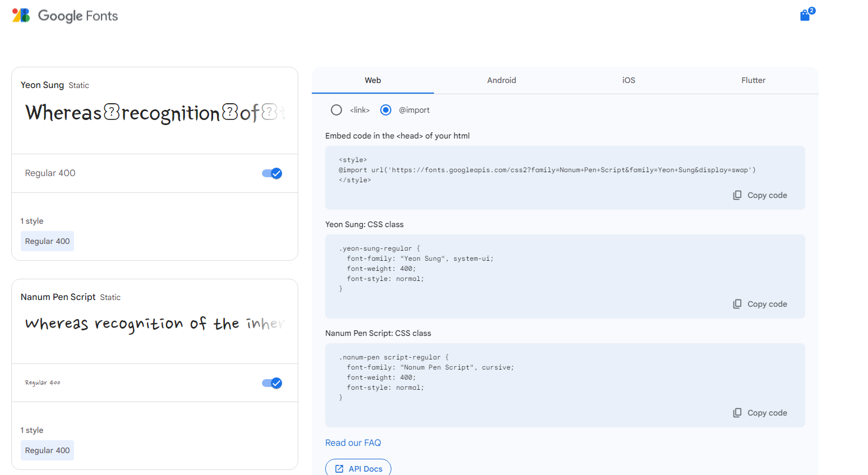Viewport: 868px width, 475px height.
Task: Click Nanum Pen Script Regular 400 chip
Action: tap(48, 450)
